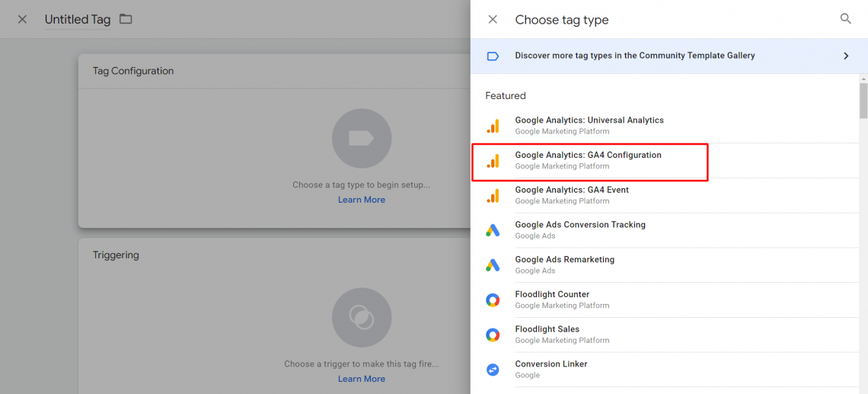Close the Choose tag type panel
868x394 pixels.
492,19
